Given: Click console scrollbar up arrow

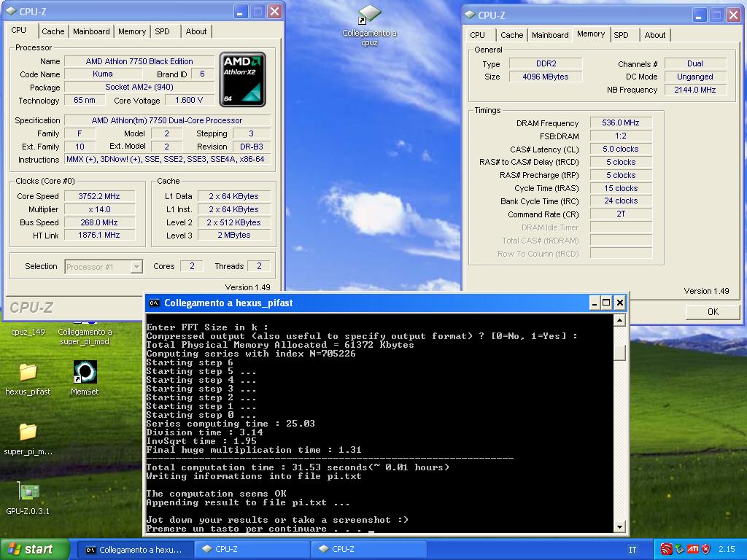Looking at the screenshot, I should pos(619,321).
